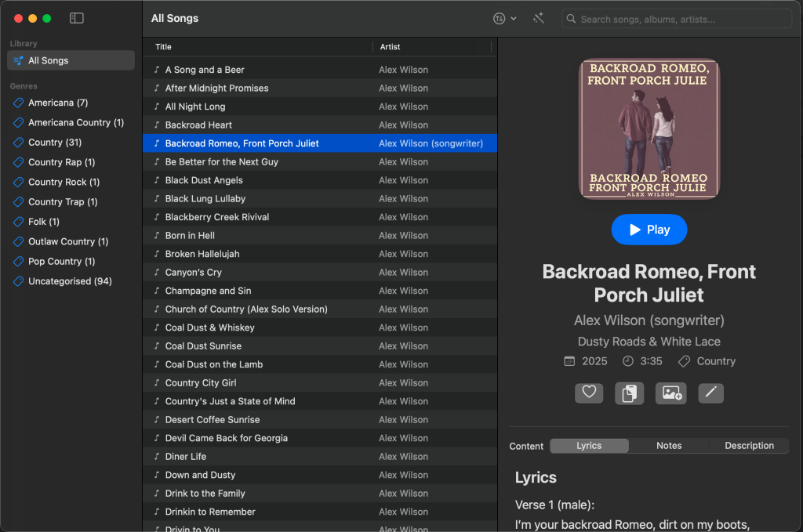Image resolution: width=803 pixels, height=532 pixels.
Task: Copy song info with clipboard icon
Action: (629, 393)
